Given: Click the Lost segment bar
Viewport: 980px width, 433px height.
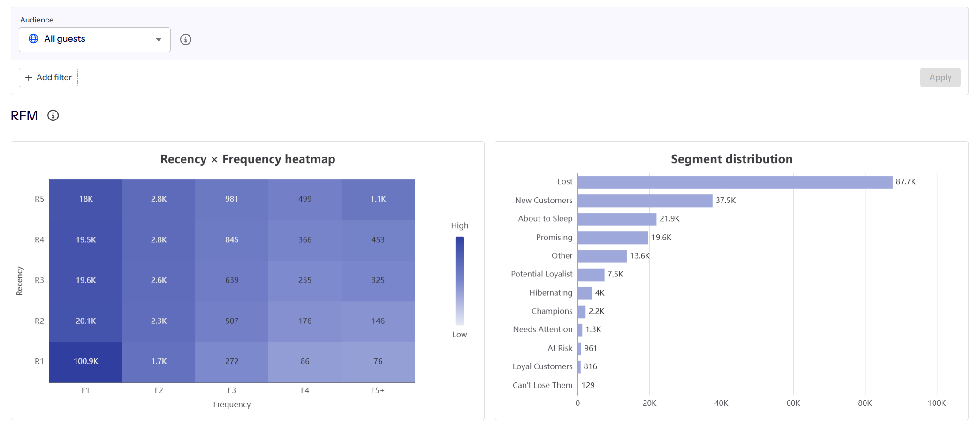Looking at the screenshot, I should pos(735,182).
